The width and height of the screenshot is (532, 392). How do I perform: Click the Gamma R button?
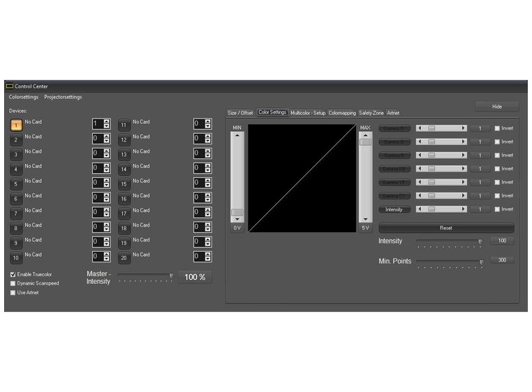pyautogui.click(x=394, y=128)
